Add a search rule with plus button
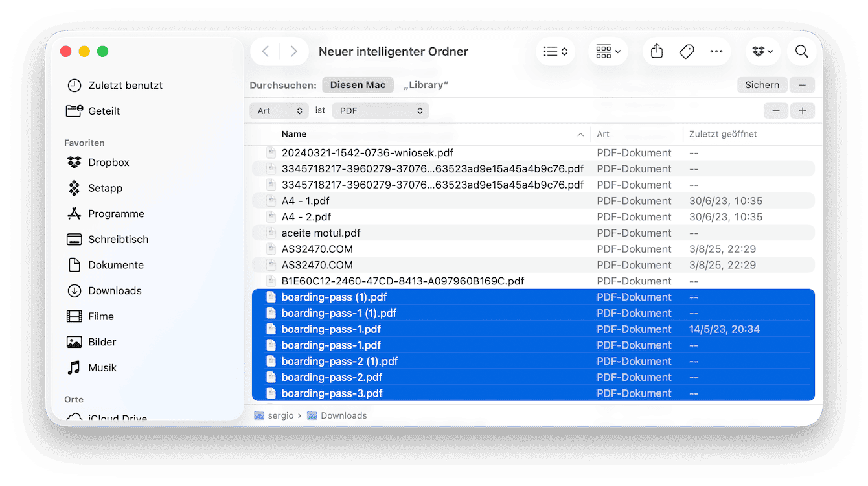The image size is (868, 486). 802,111
